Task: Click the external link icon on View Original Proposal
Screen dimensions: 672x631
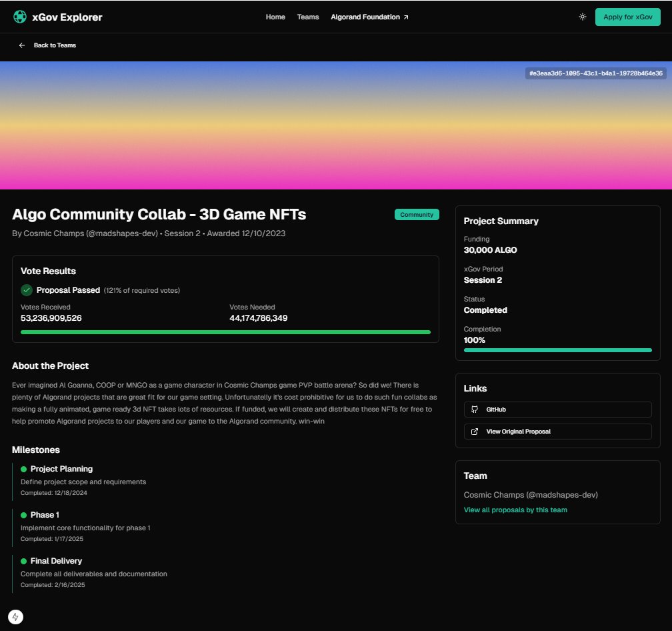Action: [x=475, y=432]
